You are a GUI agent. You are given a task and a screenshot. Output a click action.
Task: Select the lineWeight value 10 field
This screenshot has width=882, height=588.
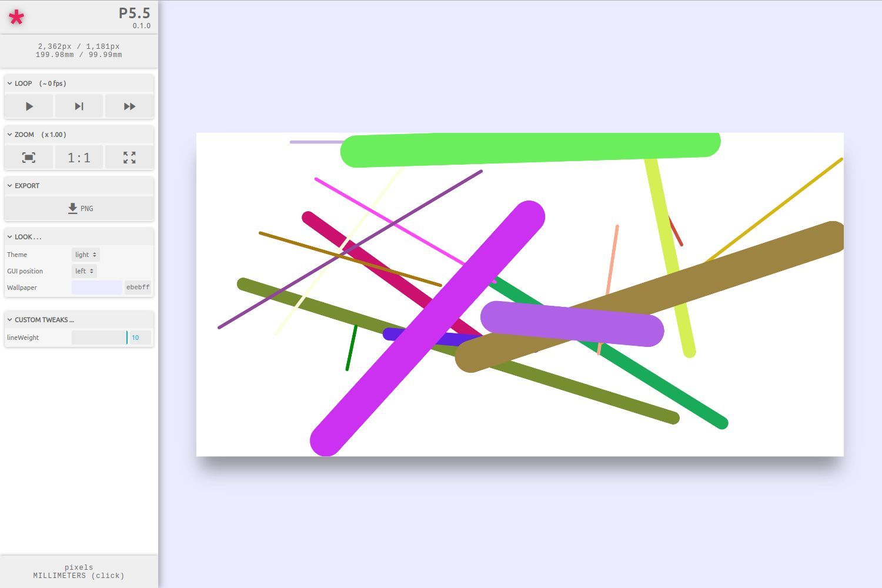pyautogui.click(x=135, y=338)
